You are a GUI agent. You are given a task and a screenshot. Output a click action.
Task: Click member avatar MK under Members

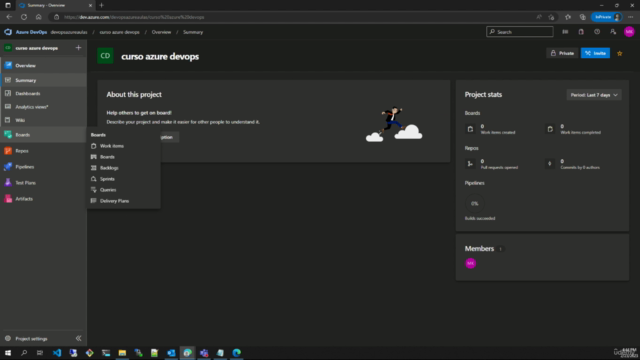click(470, 263)
